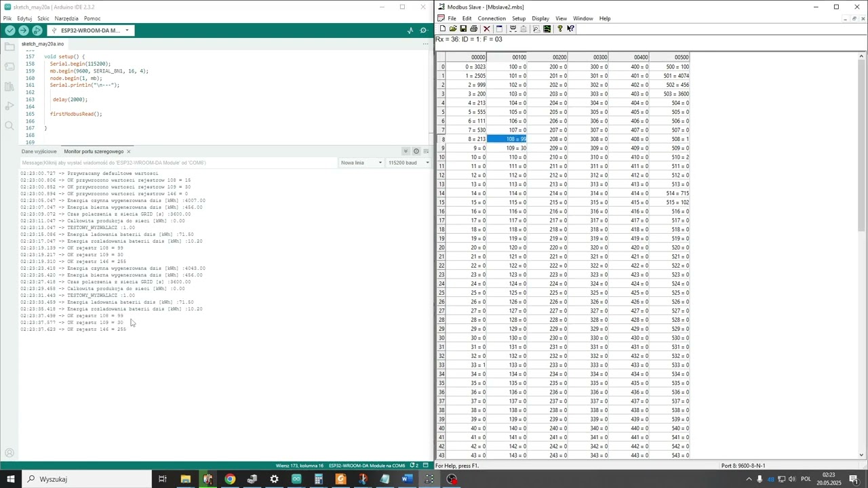This screenshot has height=488, width=868.
Task: Open the Serial Monitor magnifier icon
Action: [424, 30]
